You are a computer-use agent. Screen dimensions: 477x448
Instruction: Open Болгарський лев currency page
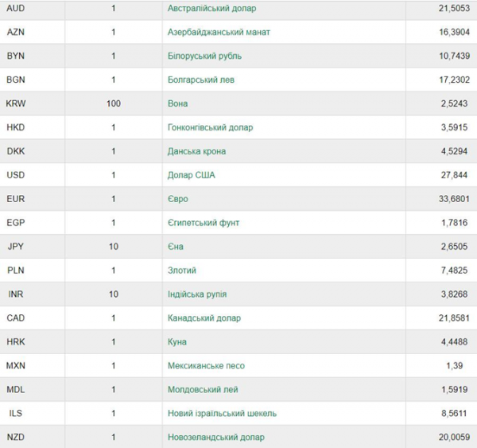[201, 80]
